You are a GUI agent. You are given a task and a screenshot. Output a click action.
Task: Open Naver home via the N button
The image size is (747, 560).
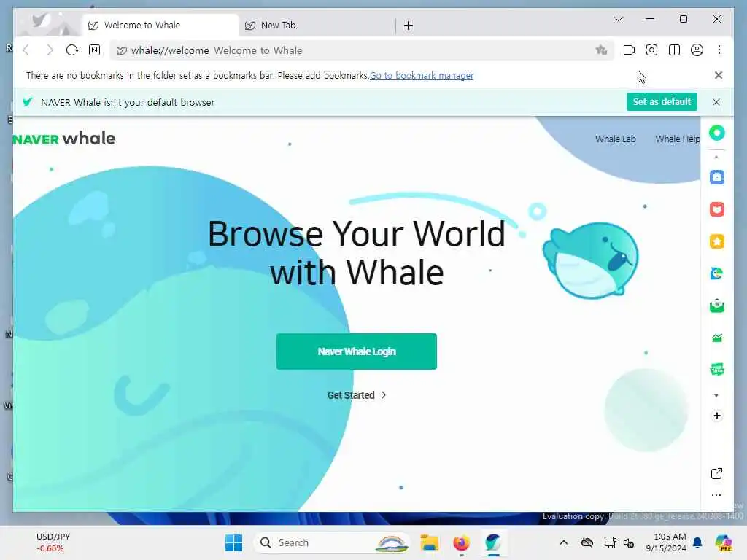(94, 50)
